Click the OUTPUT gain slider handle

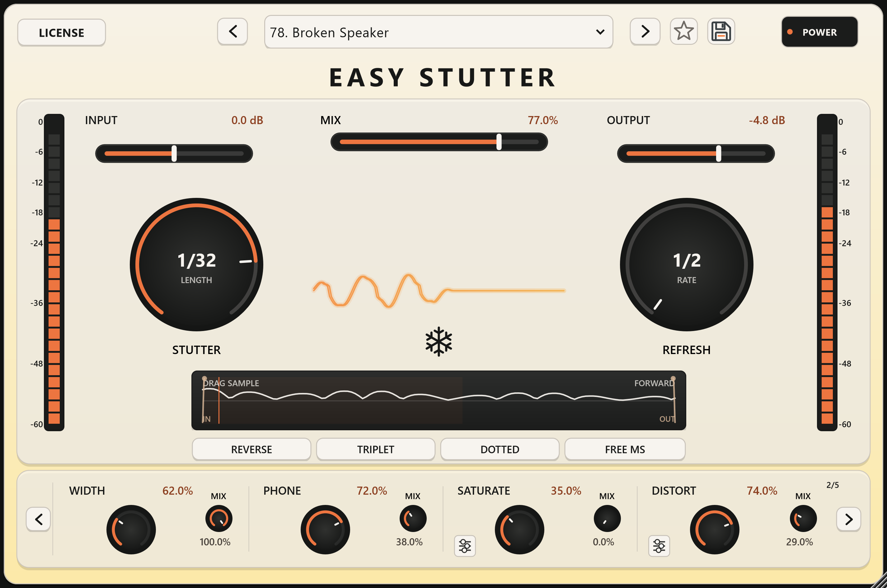719,153
